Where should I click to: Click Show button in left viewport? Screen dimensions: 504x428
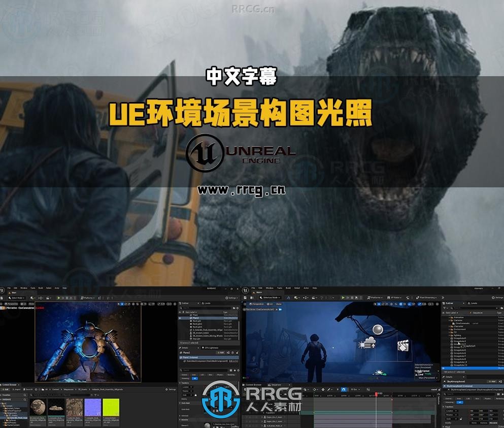point(31,304)
